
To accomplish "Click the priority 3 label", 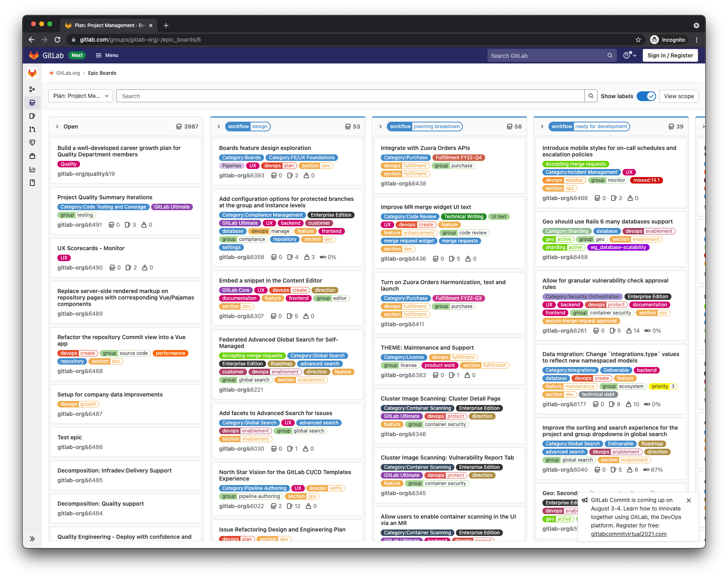I will click(x=663, y=386).
